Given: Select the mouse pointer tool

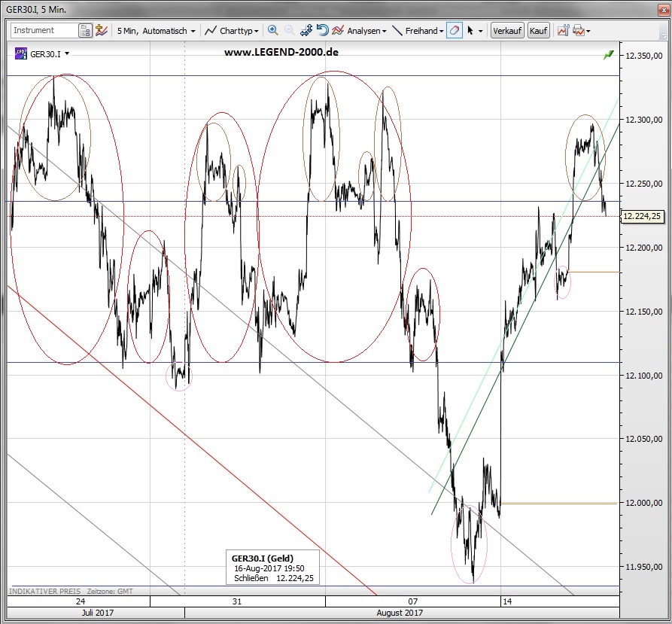Looking at the screenshot, I should [x=471, y=31].
